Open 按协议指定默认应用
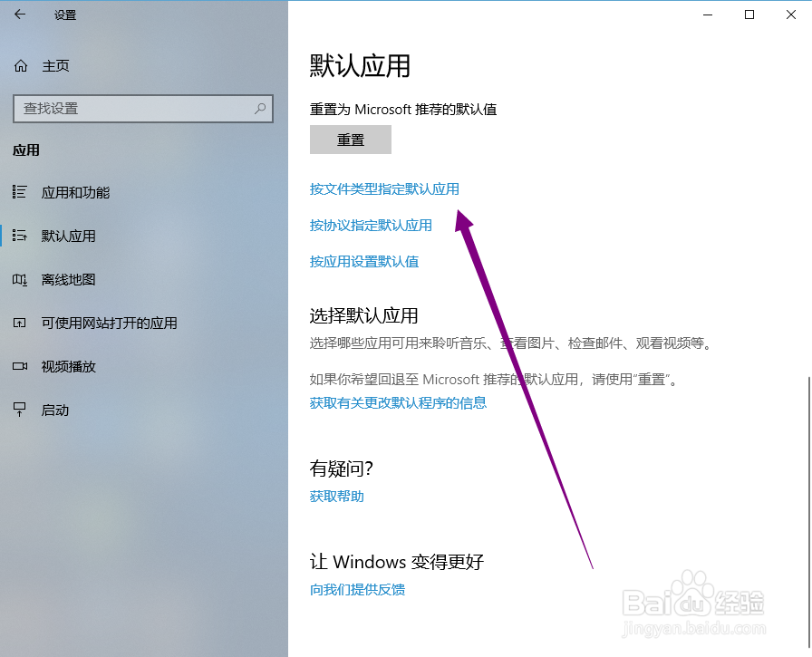Screen dimensions: 812x657 (372, 226)
